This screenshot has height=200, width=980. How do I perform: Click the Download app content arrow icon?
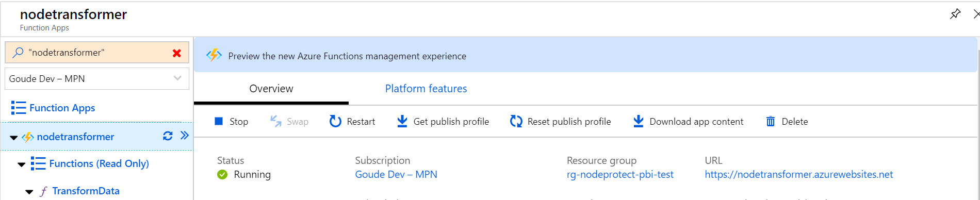[638, 121]
